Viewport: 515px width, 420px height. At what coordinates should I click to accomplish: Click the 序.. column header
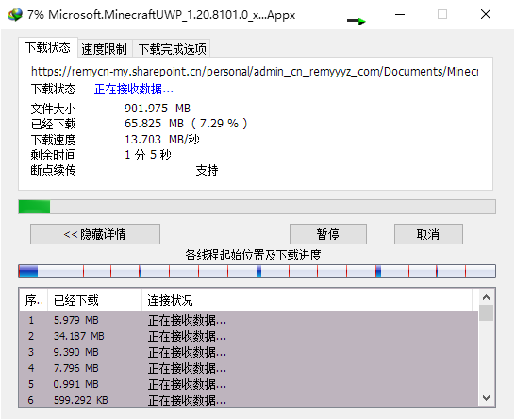[x=34, y=300]
